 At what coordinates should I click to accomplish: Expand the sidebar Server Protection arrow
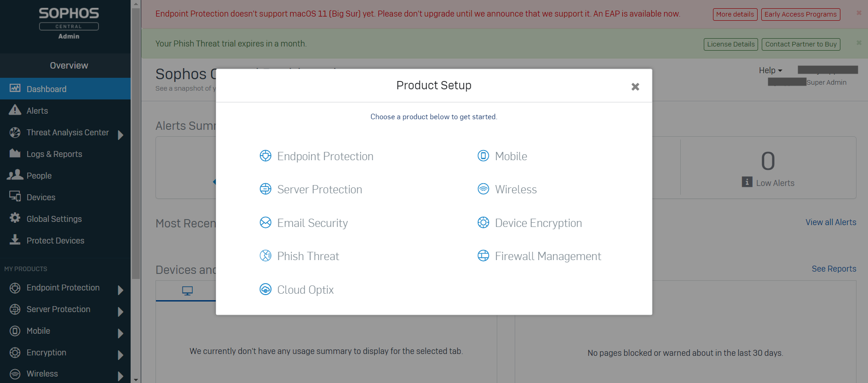pyautogui.click(x=121, y=312)
